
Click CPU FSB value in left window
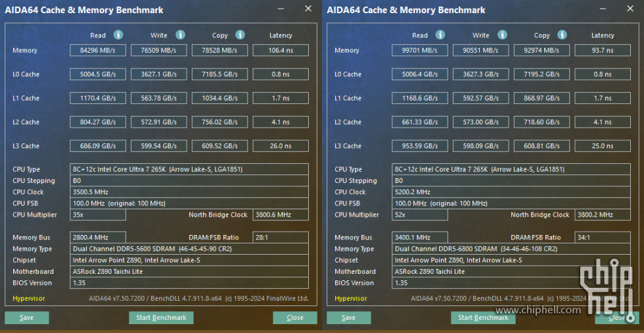click(x=189, y=203)
